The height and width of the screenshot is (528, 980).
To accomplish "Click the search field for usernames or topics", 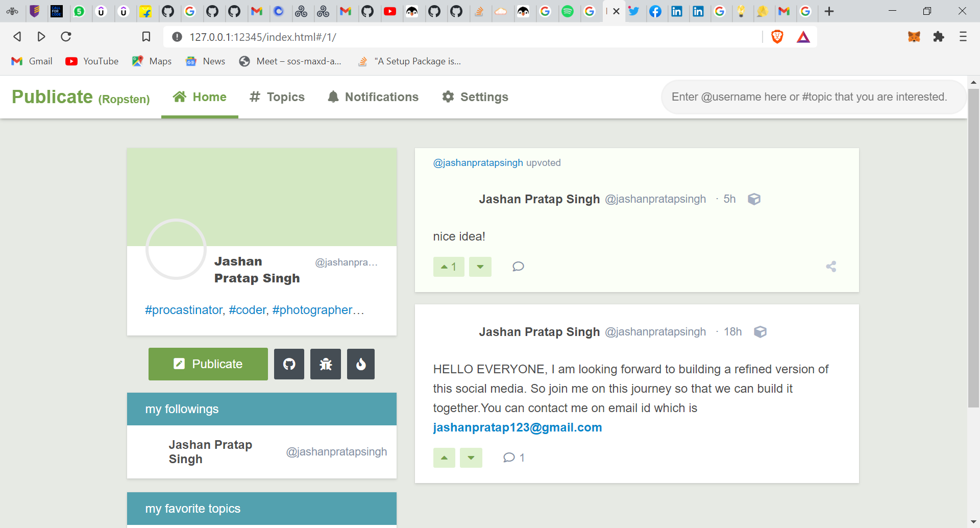I will pos(812,97).
